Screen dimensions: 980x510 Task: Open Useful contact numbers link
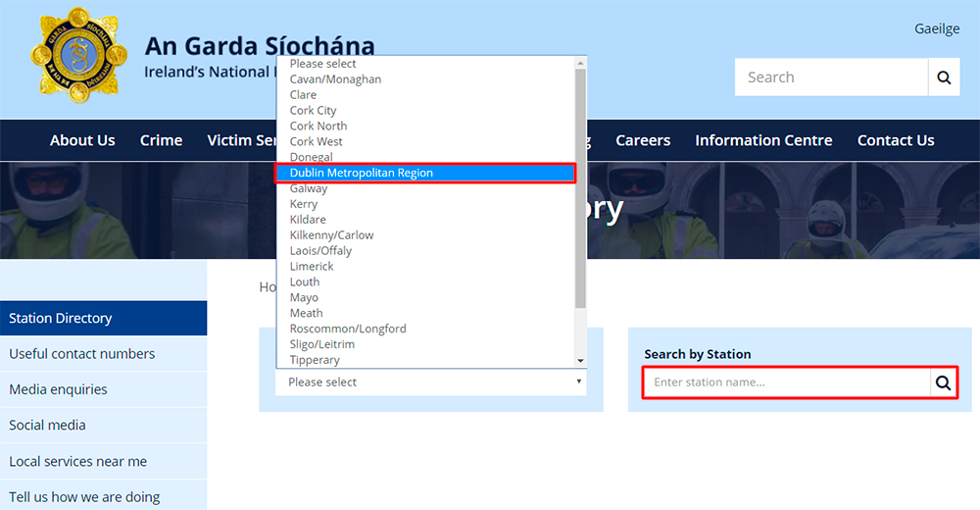[x=103, y=353]
